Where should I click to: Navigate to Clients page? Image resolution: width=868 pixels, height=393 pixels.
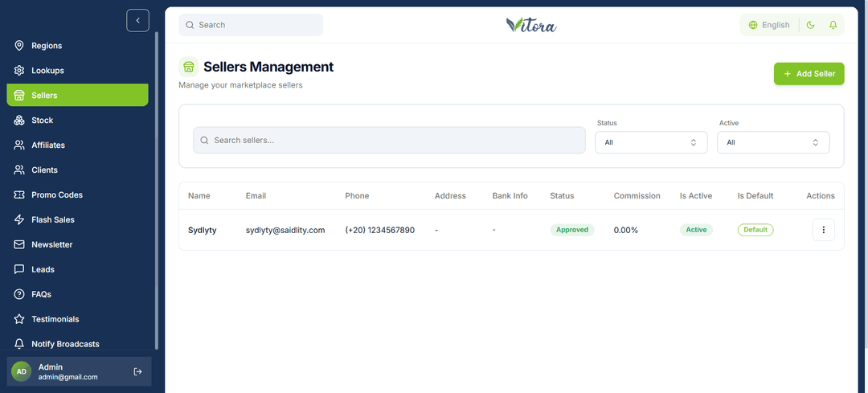(x=77, y=170)
